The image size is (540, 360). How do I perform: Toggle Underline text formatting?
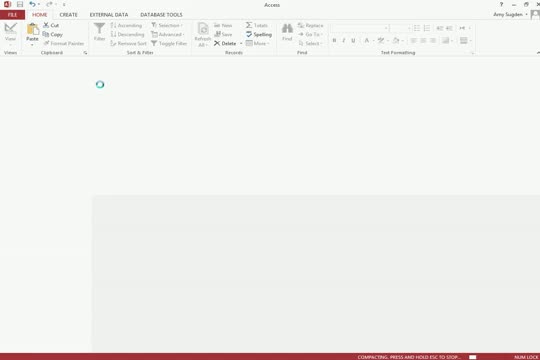tap(353, 40)
